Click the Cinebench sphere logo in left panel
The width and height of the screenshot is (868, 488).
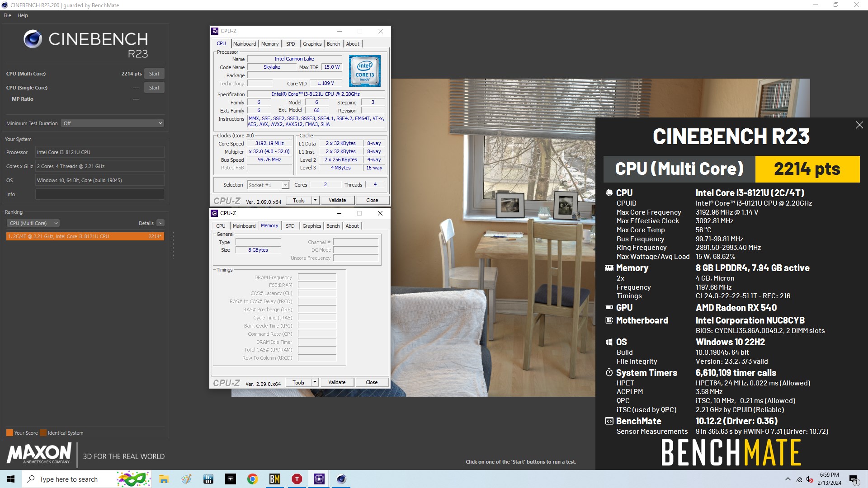(33, 39)
